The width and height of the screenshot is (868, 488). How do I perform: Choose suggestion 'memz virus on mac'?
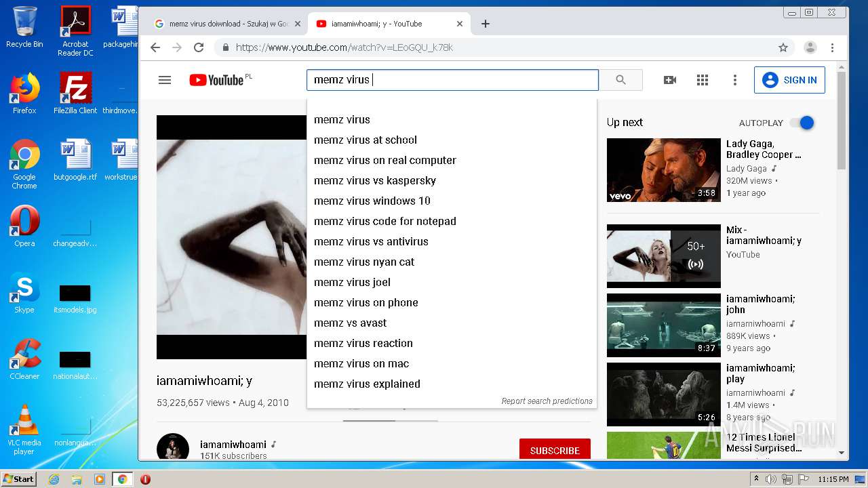(x=452, y=363)
